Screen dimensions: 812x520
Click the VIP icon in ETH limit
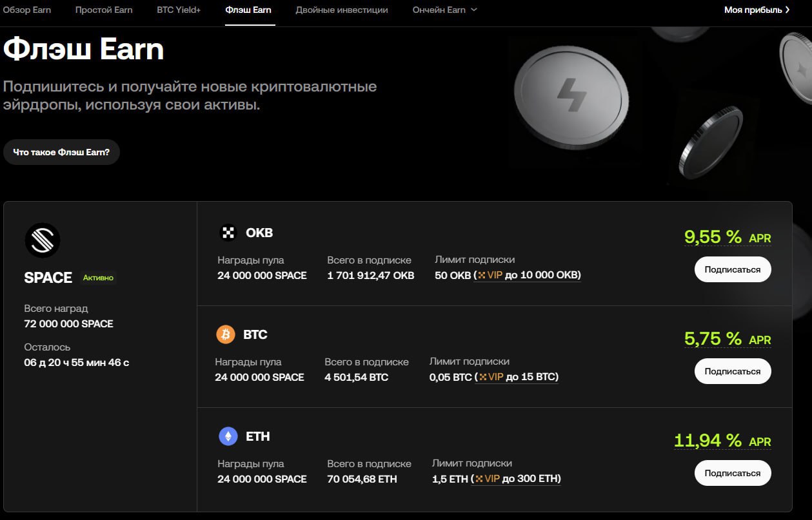pos(479,479)
